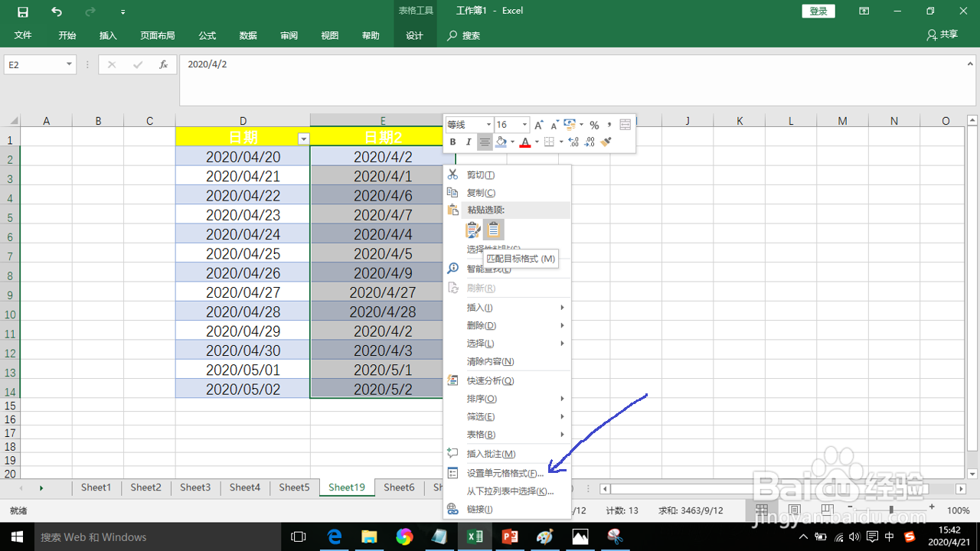Click the comma style icon
The height and width of the screenshot is (551, 980).
pos(609,125)
